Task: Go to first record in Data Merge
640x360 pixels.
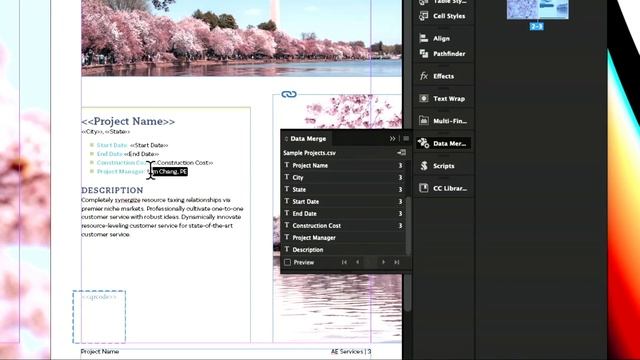Action: 344,262
